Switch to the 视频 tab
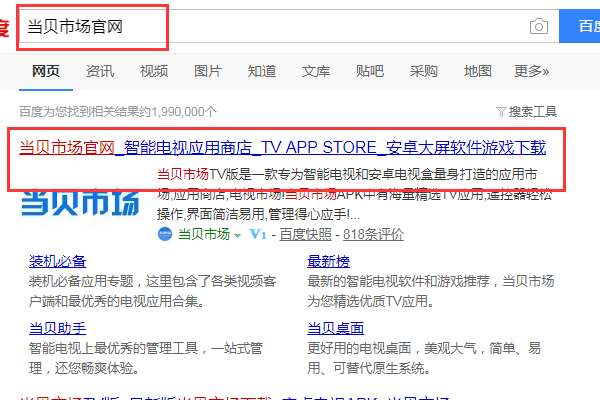600x400 pixels. [154, 71]
